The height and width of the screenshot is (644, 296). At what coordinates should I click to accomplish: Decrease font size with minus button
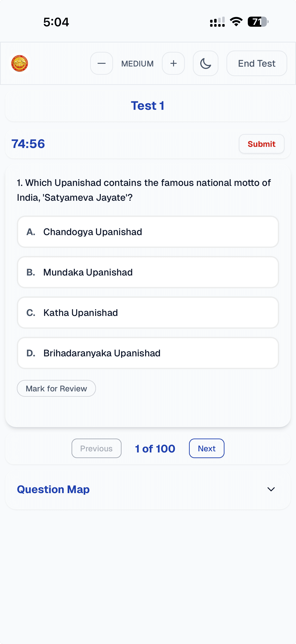(101, 64)
